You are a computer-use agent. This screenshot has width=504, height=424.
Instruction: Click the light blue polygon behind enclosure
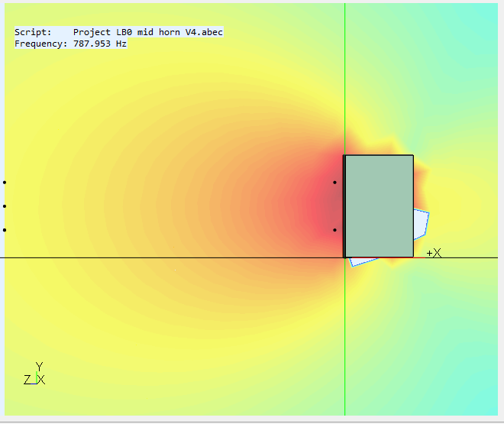[421, 224]
